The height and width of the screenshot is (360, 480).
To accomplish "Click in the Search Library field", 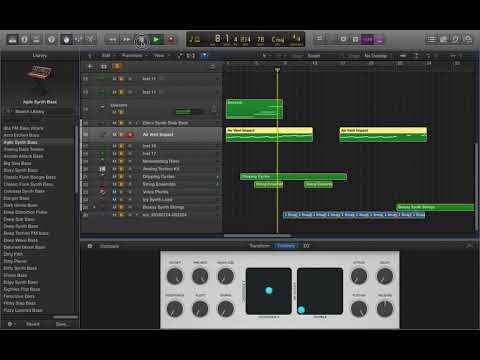I will pos(39,111).
